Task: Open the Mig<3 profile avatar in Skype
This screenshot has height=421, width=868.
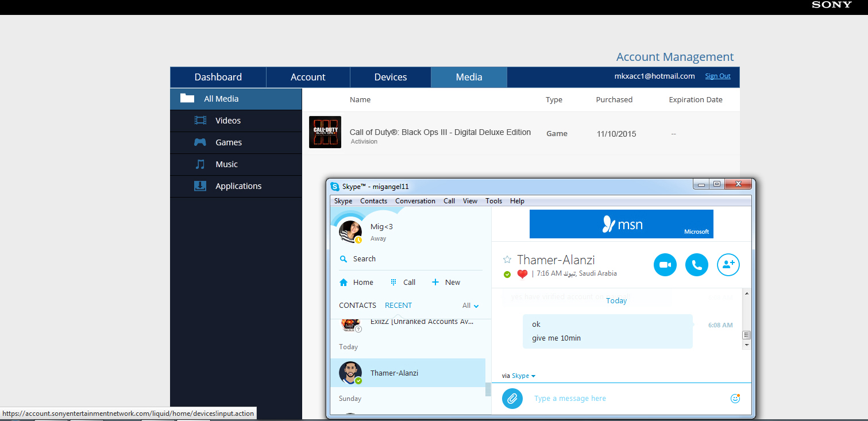Action: [x=350, y=231]
